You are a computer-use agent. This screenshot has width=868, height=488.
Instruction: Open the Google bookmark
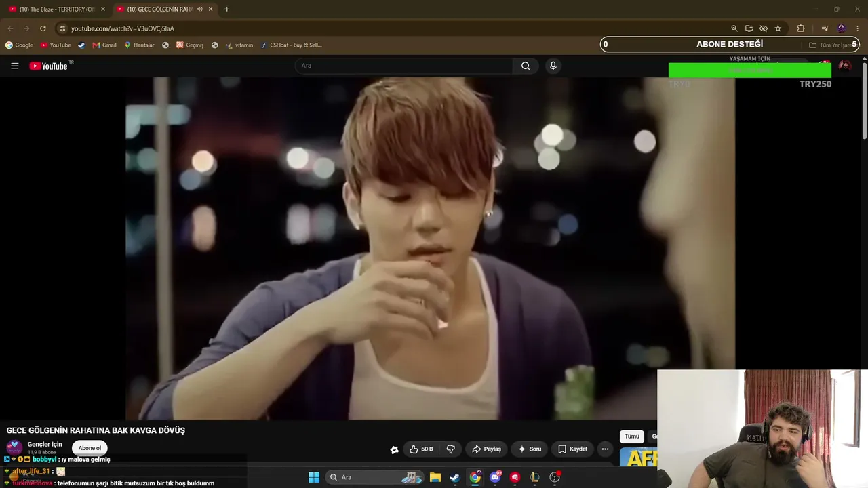coord(19,45)
